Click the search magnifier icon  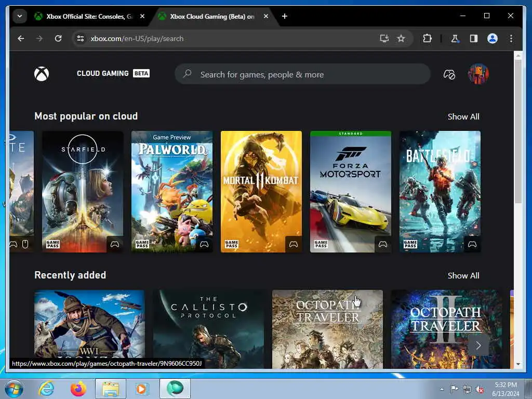(x=187, y=74)
